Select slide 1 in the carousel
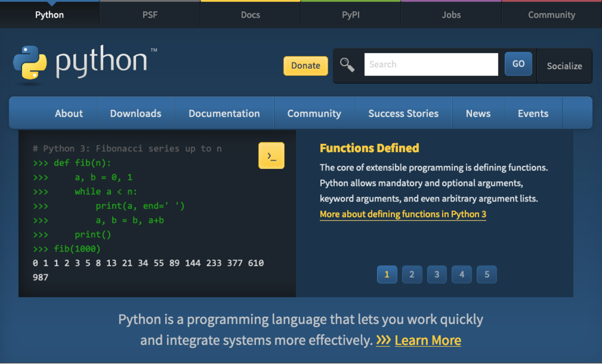The width and height of the screenshot is (602, 364). tap(387, 275)
